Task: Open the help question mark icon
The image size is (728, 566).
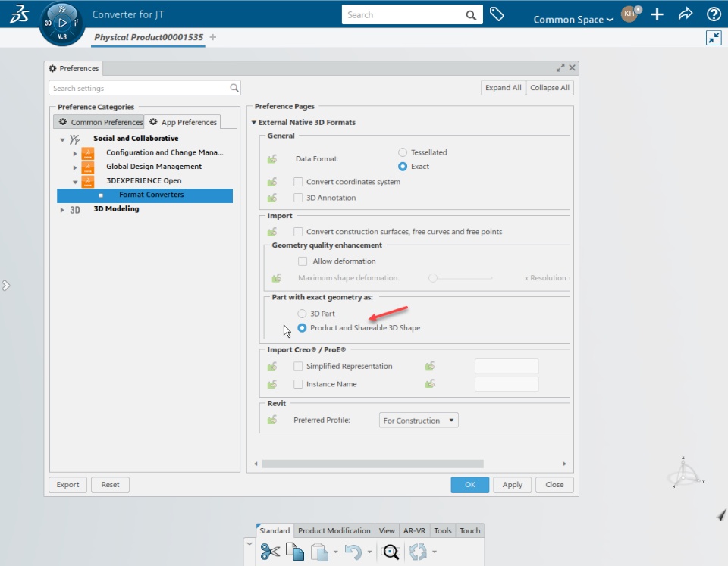Action: [x=714, y=14]
